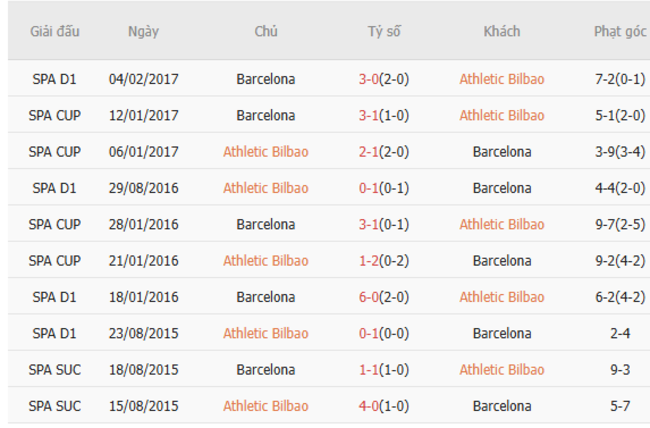Click the 'Khách' column header

click(501, 31)
